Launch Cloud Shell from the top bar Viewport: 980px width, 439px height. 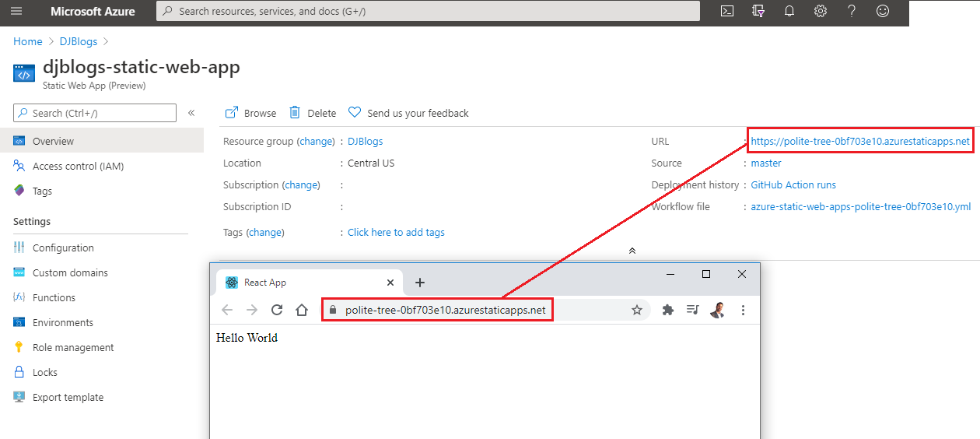coord(727,12)
